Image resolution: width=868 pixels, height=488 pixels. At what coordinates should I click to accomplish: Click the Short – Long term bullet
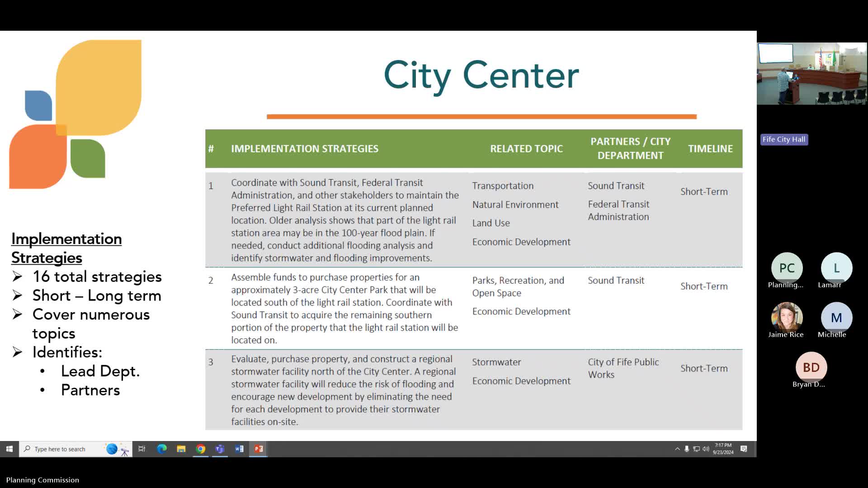click(x=97, y=296)
